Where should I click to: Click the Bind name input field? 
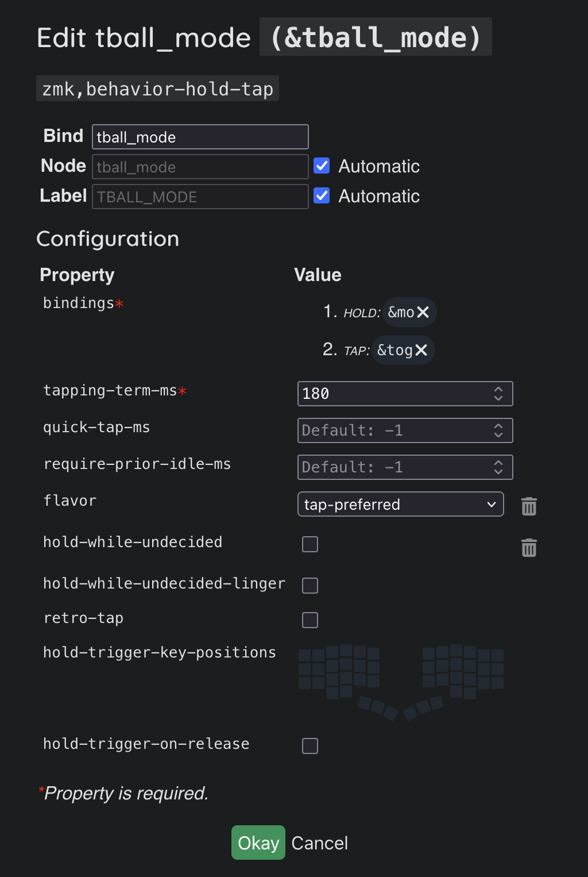(x=200, y=137)
